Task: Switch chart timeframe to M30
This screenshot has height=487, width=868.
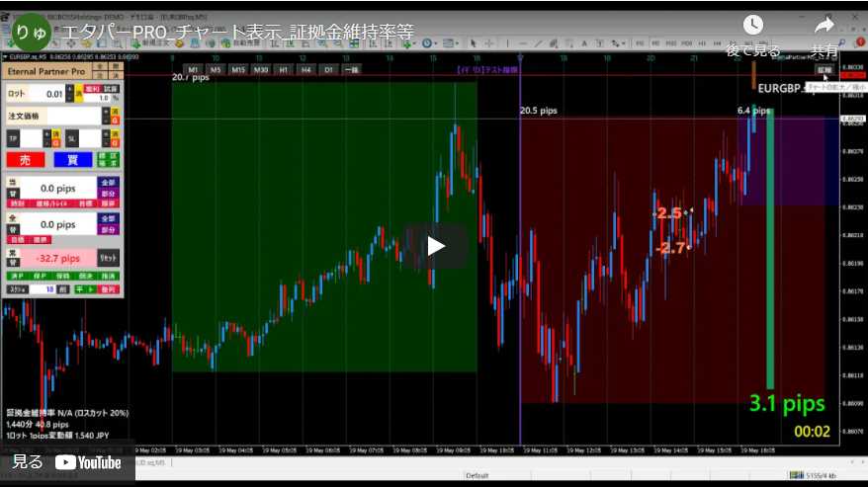Action: (x=260, y=70)
